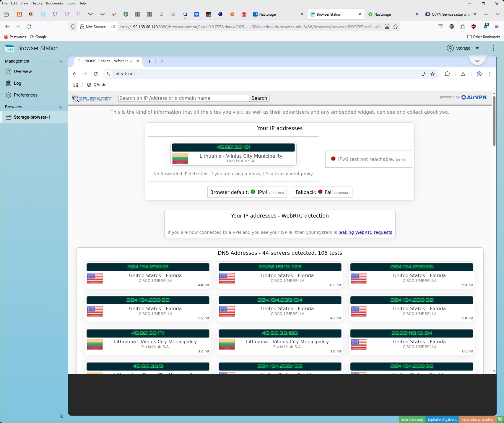
Task: Open Preferences gear in sidebar
Action: point(9,95)
